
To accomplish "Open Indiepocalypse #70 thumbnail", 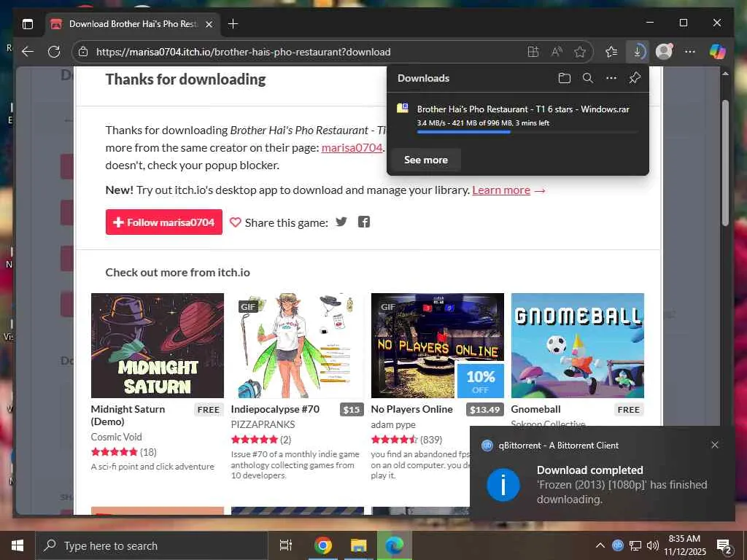I will pos(298,345).
